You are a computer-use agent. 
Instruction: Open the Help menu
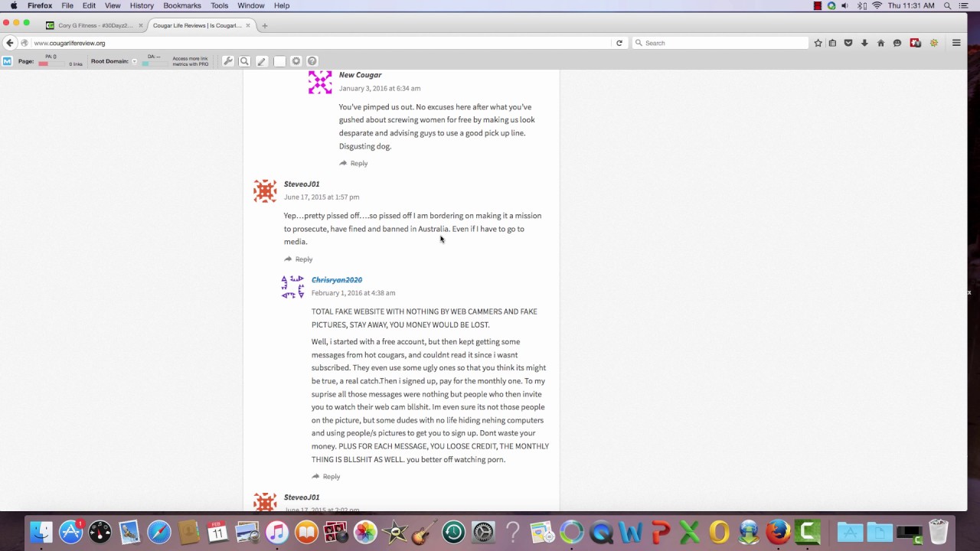[282, 5]
